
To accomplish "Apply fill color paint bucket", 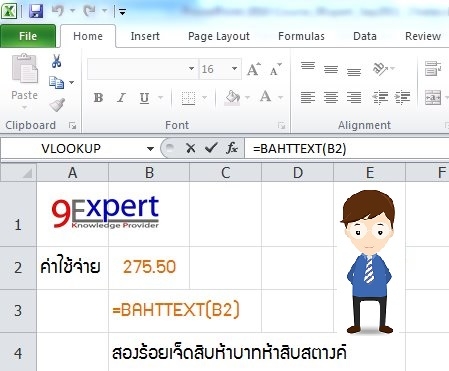I will (x=233, y=98).
